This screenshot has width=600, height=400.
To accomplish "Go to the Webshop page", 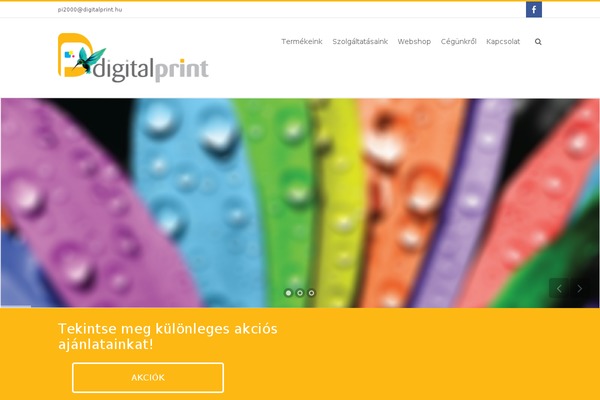I will point(414,41).
